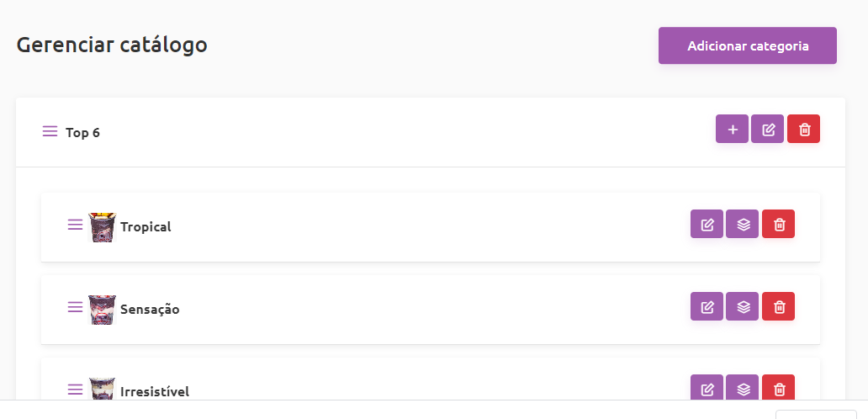Select the Irresistível product name
868x419 pixels.
coord(155,392)
